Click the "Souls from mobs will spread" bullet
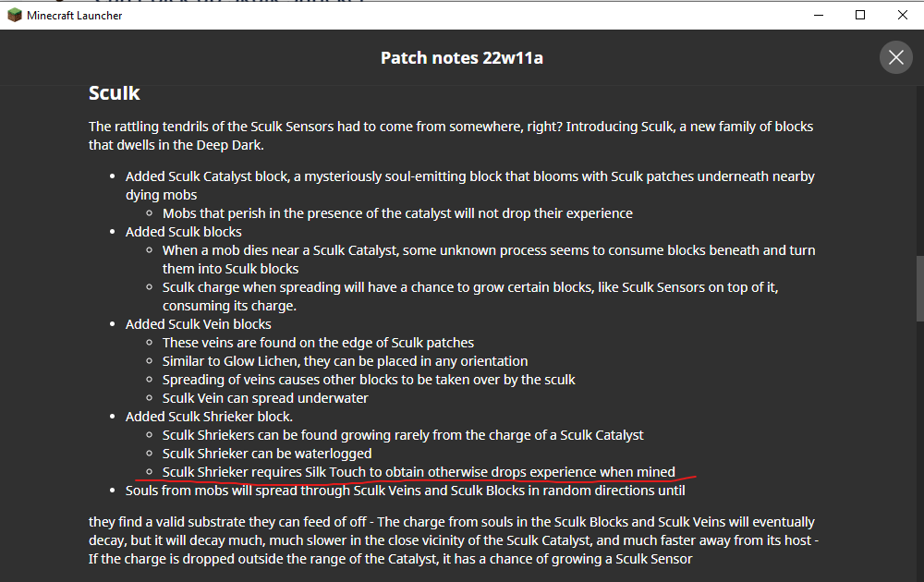924x582 pixels. (405, 491)
